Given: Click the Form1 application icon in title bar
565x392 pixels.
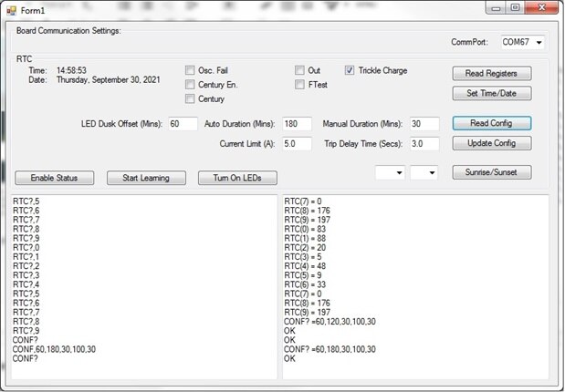Looking at the screenshot, I should pos(11,10).
